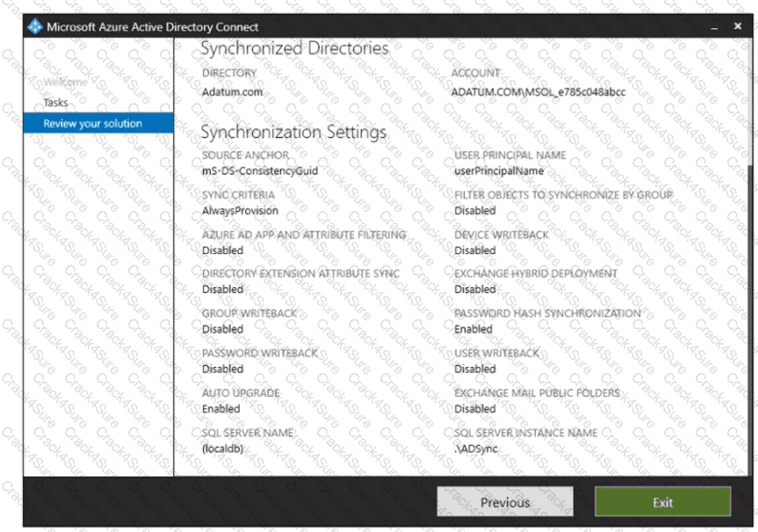Click the Azure AD Connect logo icon
The width and height of the screenshot is (758, 532).
(35, 27)
